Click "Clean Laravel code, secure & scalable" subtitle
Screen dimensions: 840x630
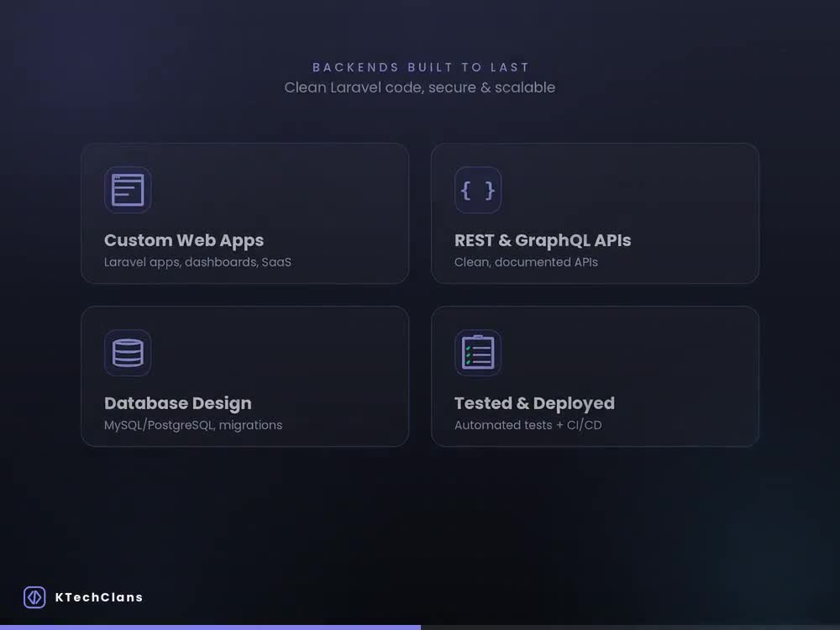pyautogui.click(x=419, y=87)
